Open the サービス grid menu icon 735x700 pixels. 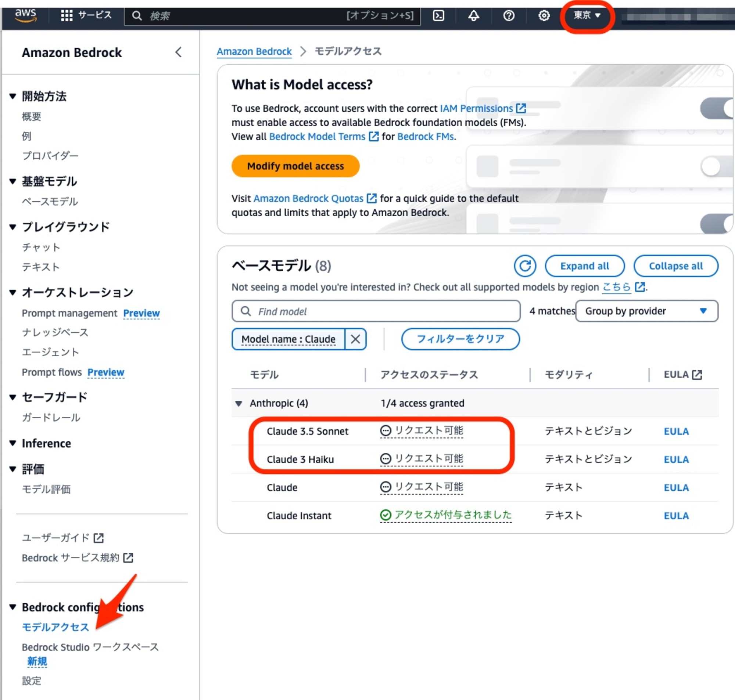[67, 16]
